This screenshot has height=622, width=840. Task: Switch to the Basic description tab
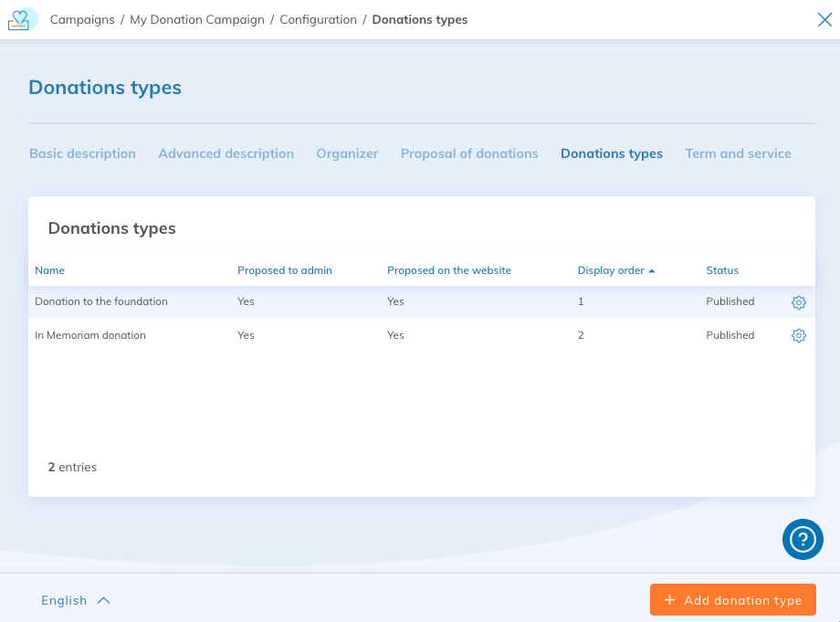[x=82, y=153]
